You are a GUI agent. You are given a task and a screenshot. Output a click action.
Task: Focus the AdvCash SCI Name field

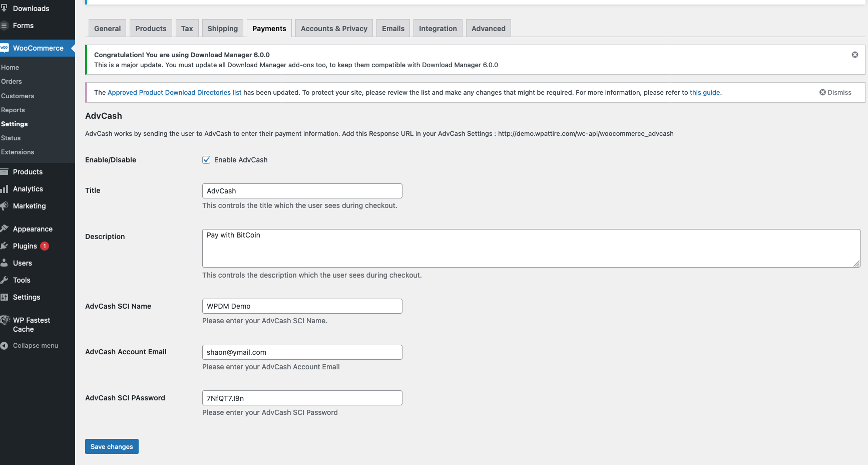coord(302,306)
